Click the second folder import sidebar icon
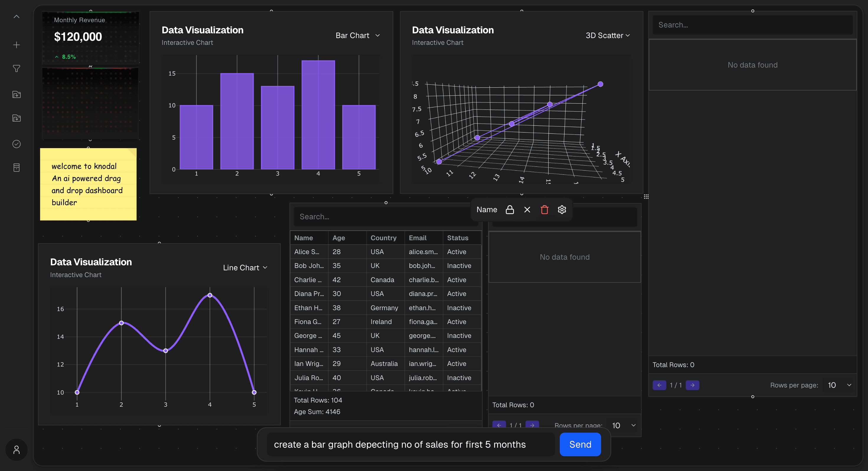The image size is (868, 471). click(16, 118)
